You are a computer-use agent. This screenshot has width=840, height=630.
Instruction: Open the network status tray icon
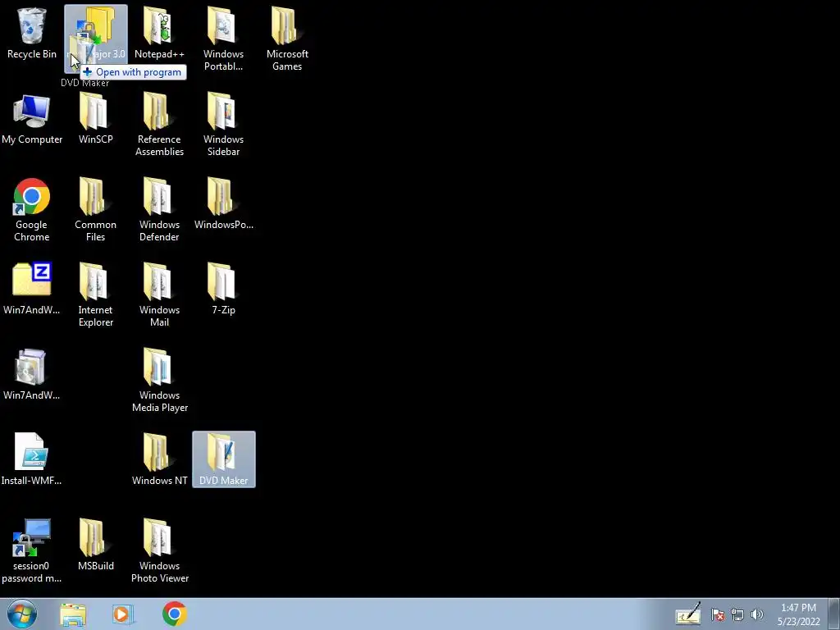(737, 614)
